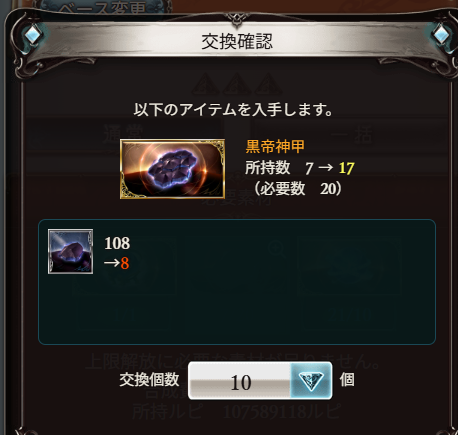Viewport: 458px width, 435px height.
Task: Click the material count 108
Action: [117, 243]
